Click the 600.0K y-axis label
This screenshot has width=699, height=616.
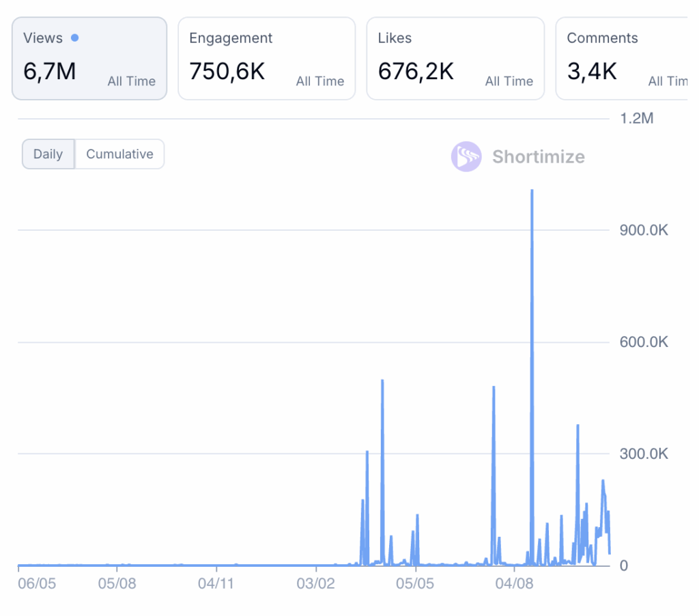coord(643,342)
